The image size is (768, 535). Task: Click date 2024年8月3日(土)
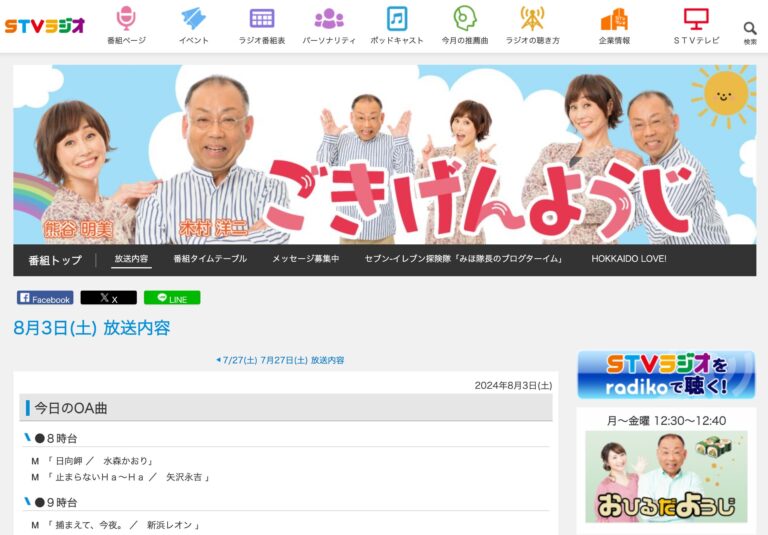[513, 386]
